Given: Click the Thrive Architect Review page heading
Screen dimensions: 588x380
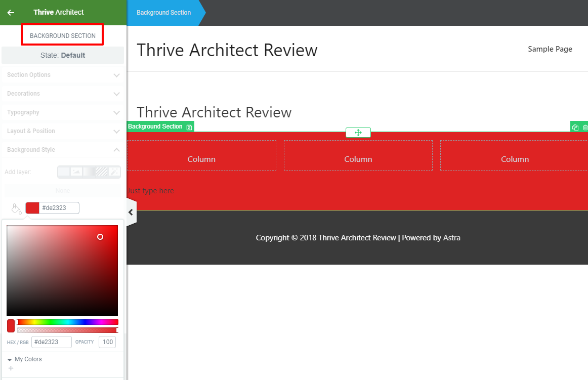Looking at the screenshot, I should coord(214,112).
